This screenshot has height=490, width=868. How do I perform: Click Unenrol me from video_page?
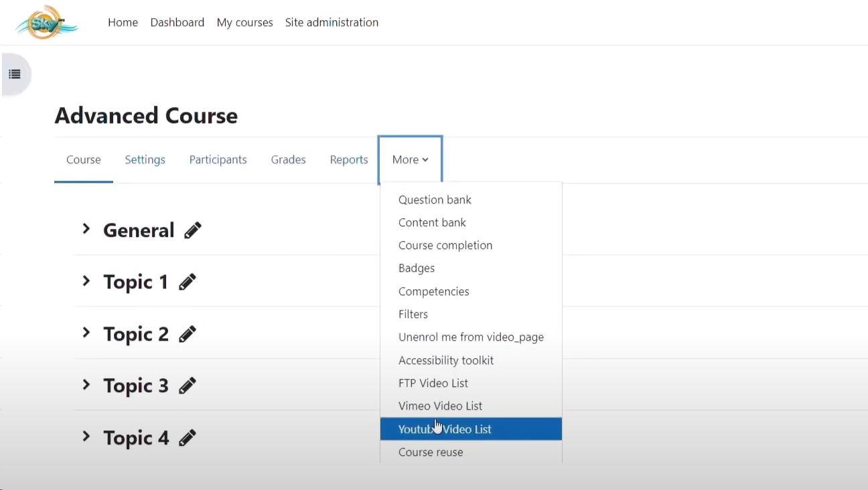tap(471, 337)
